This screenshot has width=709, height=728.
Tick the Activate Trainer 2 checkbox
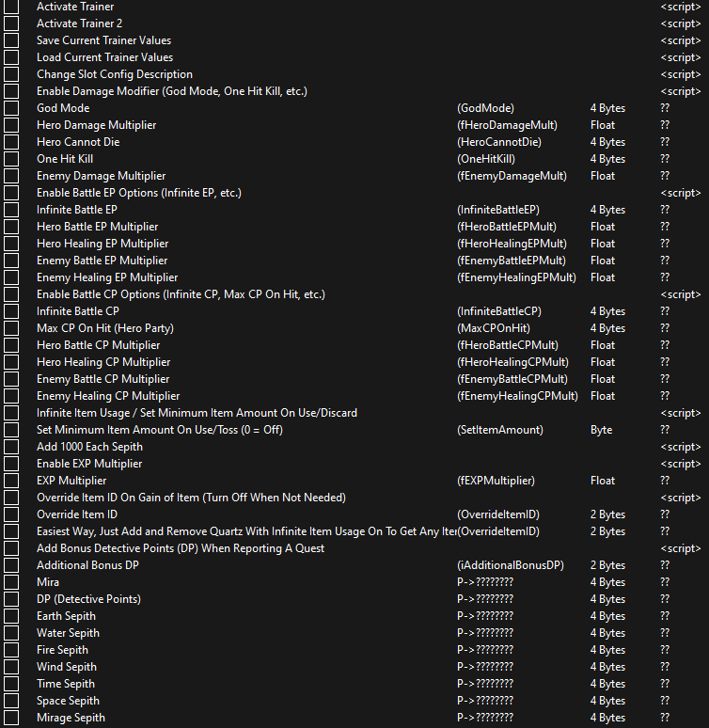(x=11, y=24)
